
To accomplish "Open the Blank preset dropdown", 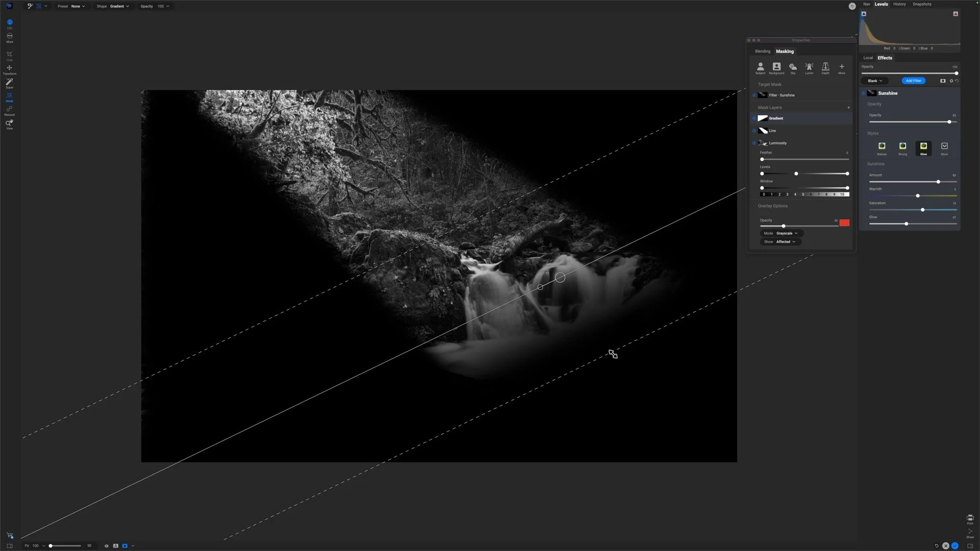I will 875,81.
